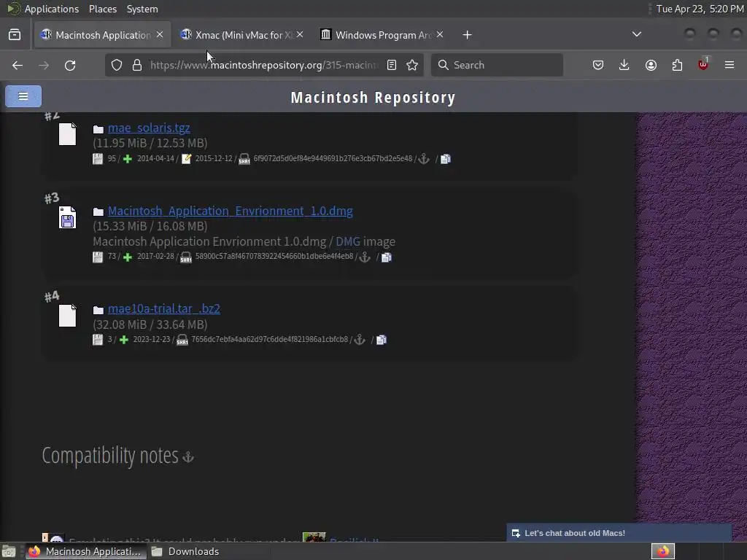The height and width of the screenshot is (560, 747).
Task: Focus the browser Search box
Action: [497, 65]
